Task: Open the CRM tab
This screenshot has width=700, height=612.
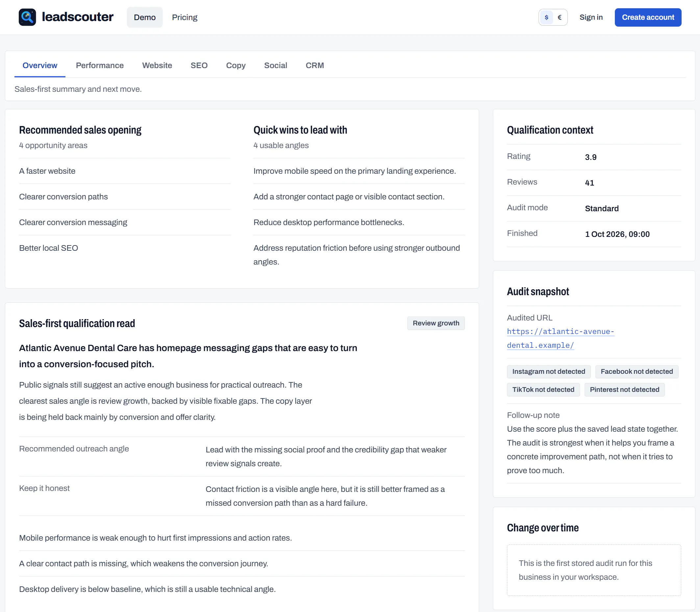Action: point(315,65)
